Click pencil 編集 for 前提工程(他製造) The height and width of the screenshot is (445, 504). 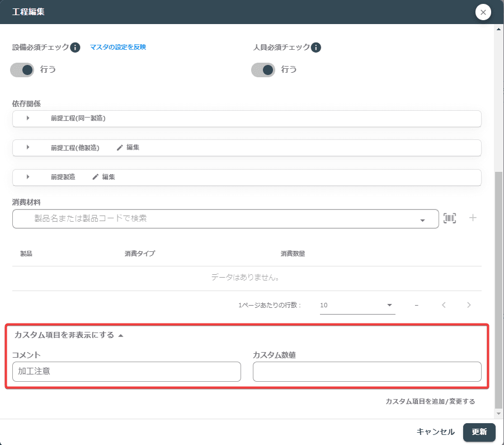coord(128,147)
